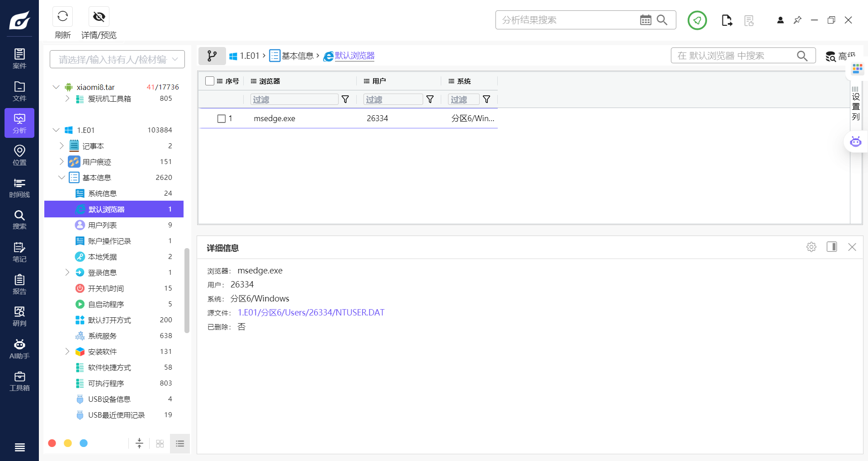
Task: Click the 用户 column filter funnel
Action: [430, 99]
